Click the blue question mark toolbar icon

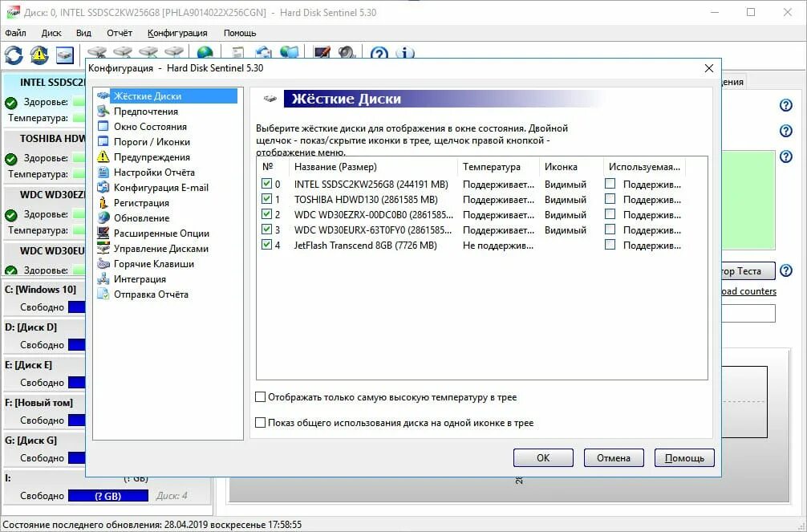click(379, 52)
